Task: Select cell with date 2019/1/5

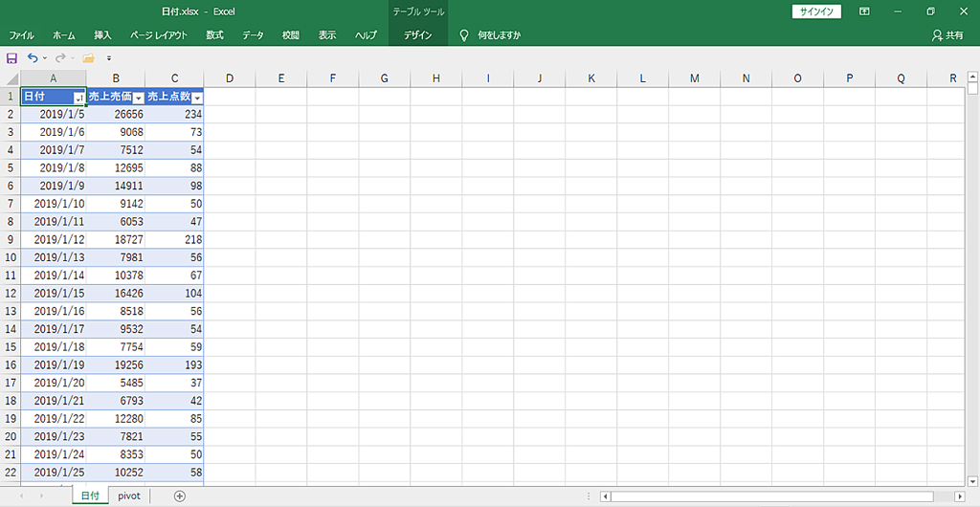Action: point(54,114)
